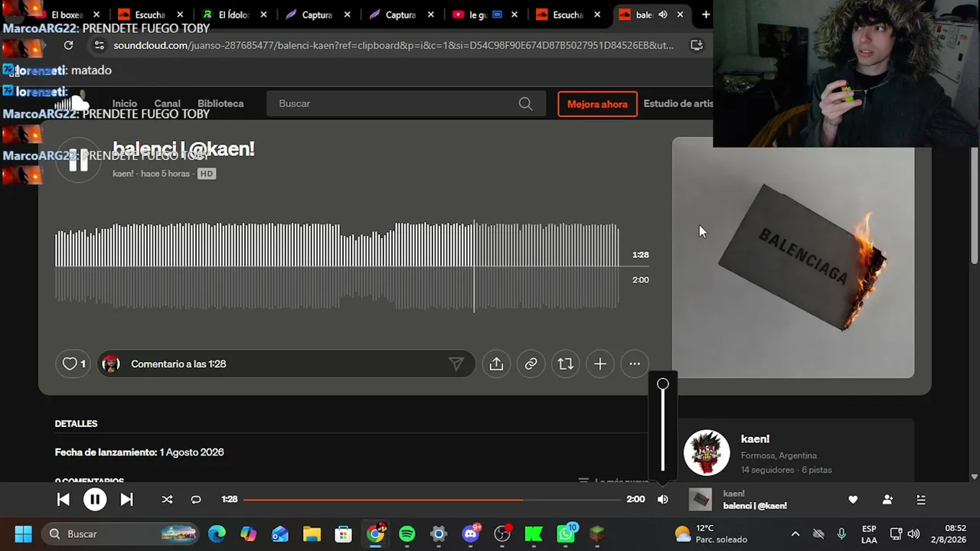Launch Microsoft Edge from the taskbar
This screenshot has width=980, height=551.
217,534
